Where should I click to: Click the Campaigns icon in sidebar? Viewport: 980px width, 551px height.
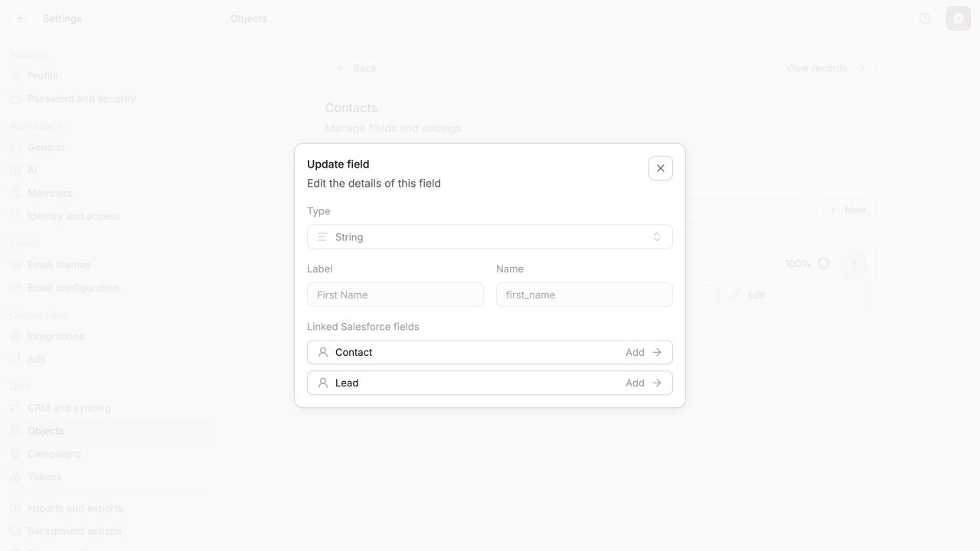point(15,454)
